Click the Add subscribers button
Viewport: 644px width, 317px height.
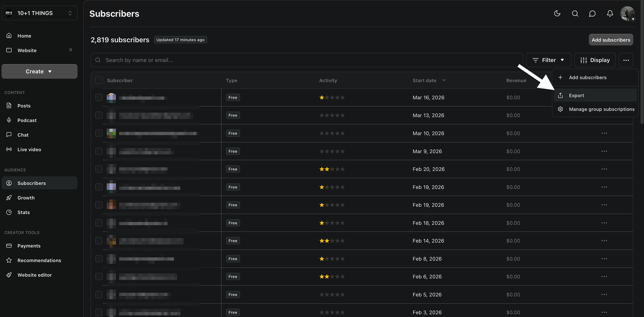coord(611,40)
